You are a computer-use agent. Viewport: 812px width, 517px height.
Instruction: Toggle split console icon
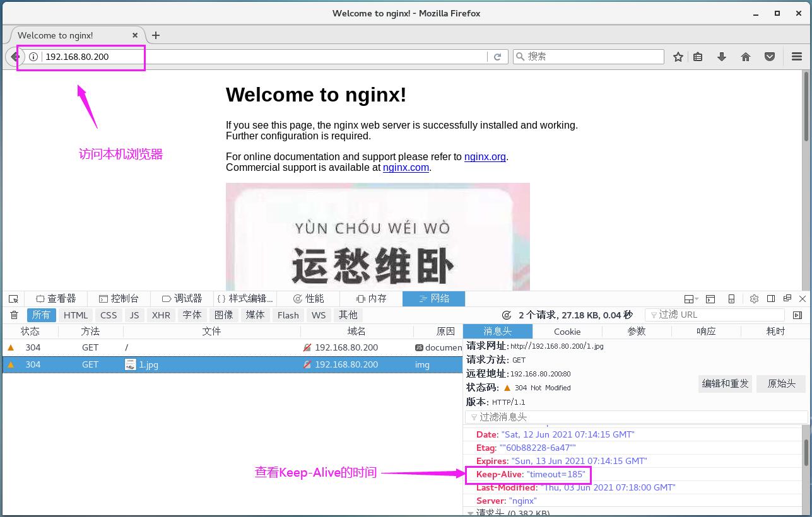point(710,299)
